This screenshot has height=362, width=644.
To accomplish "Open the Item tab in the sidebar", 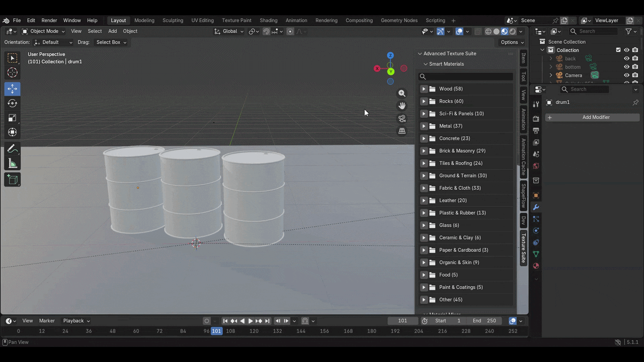I will coord(523,59).
